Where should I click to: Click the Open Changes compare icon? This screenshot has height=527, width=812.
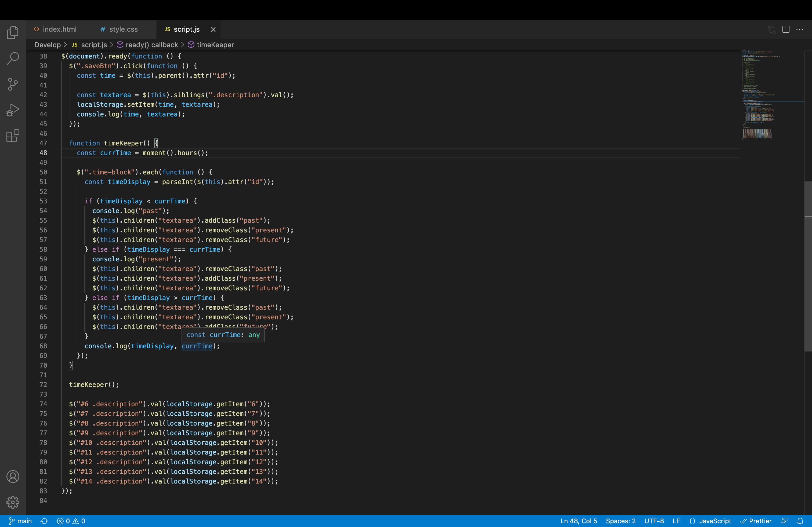772,29
